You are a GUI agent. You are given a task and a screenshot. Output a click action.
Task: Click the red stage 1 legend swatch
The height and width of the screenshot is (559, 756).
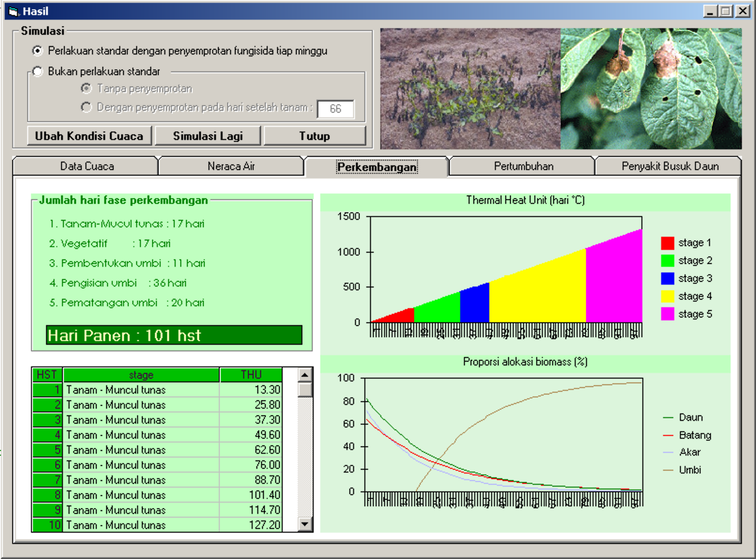pos(667,243)
